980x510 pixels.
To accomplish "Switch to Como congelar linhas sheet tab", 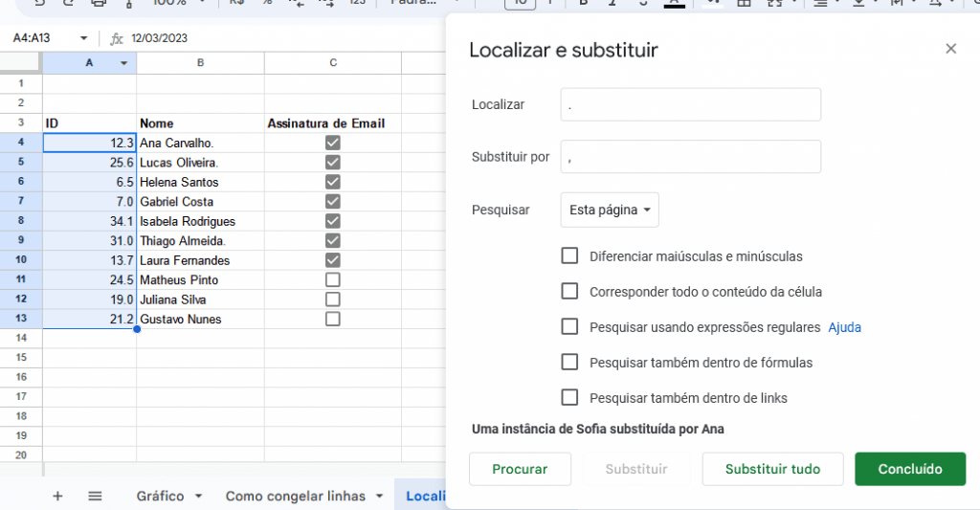I will [295, 496].
